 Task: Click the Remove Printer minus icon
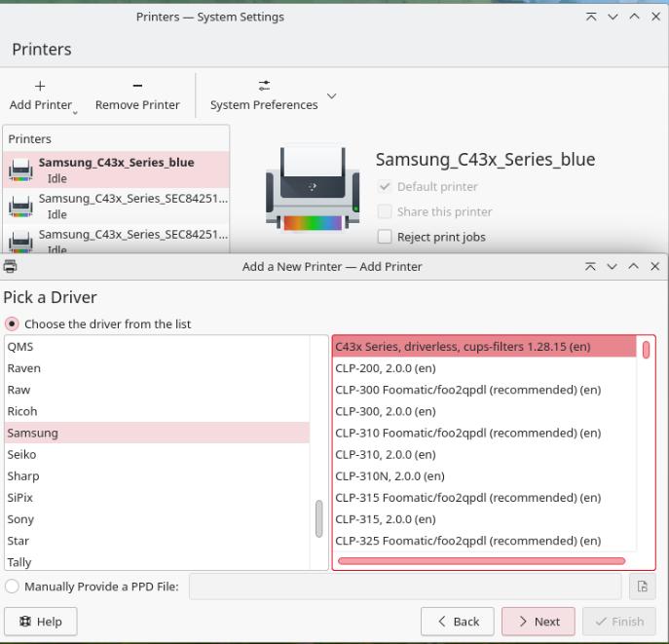[137, 86]
